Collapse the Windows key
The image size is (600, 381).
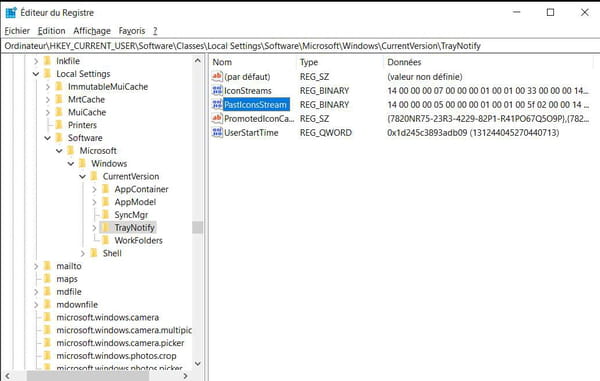71,164
